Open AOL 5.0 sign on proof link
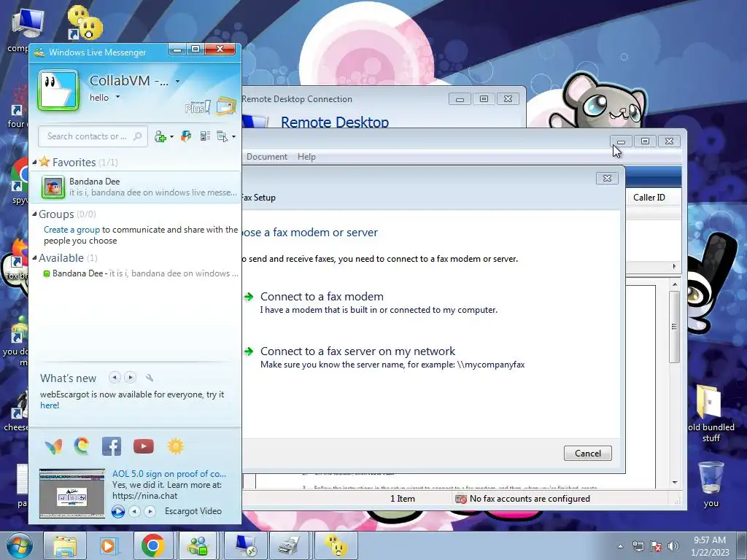Viewport: 747px width, 560px height. pyautogui.click(x=169, y=474)
